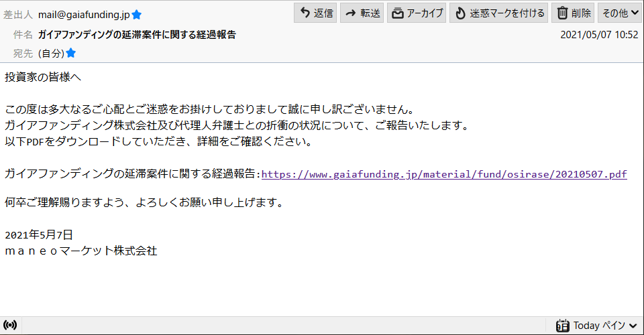The image size is (644, 335).
Task: Click the line beginning ガイアファンディング株式会社及び代理人弁護士
Action: [237, 125]
